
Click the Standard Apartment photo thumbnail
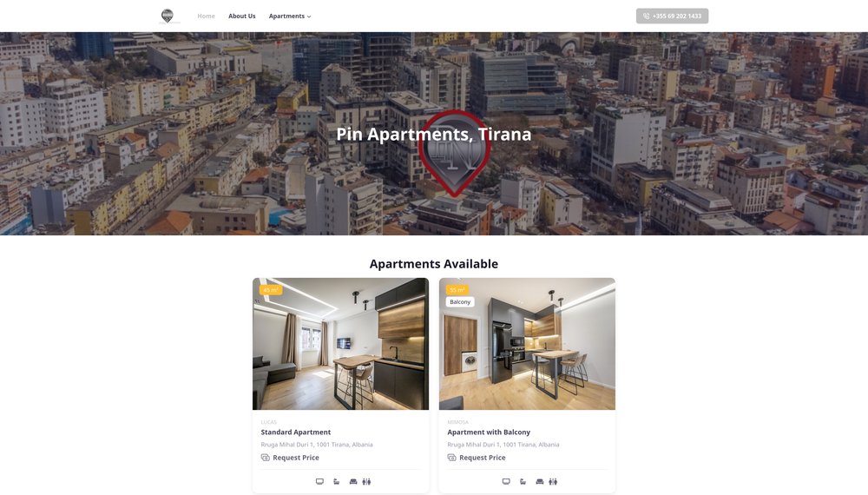[x=340, y=344]
